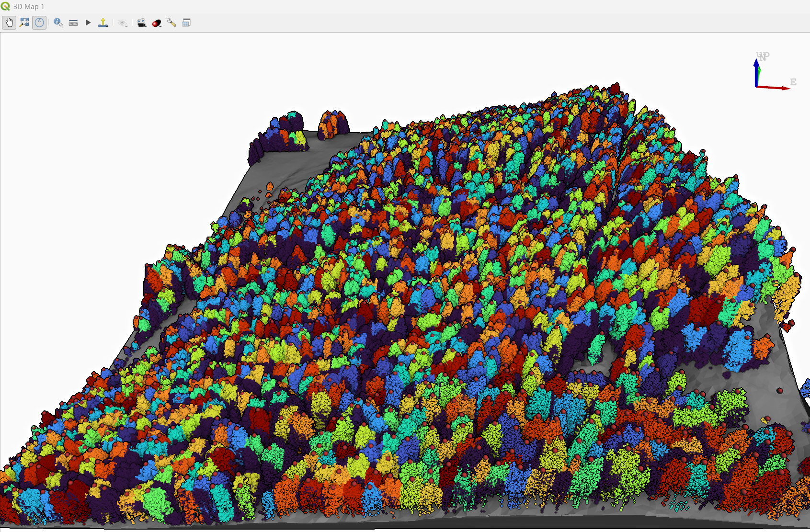Expand the Camera dropdown menu

(x=141, y=23)
